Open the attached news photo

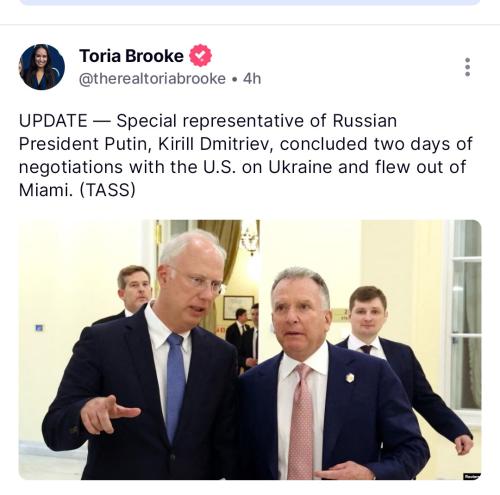tap(250, 350)
